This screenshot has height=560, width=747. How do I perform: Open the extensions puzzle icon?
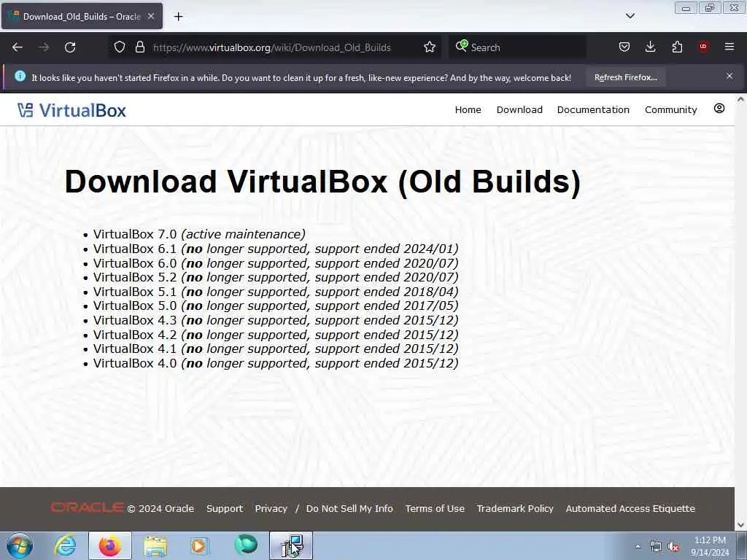(677, 47)
